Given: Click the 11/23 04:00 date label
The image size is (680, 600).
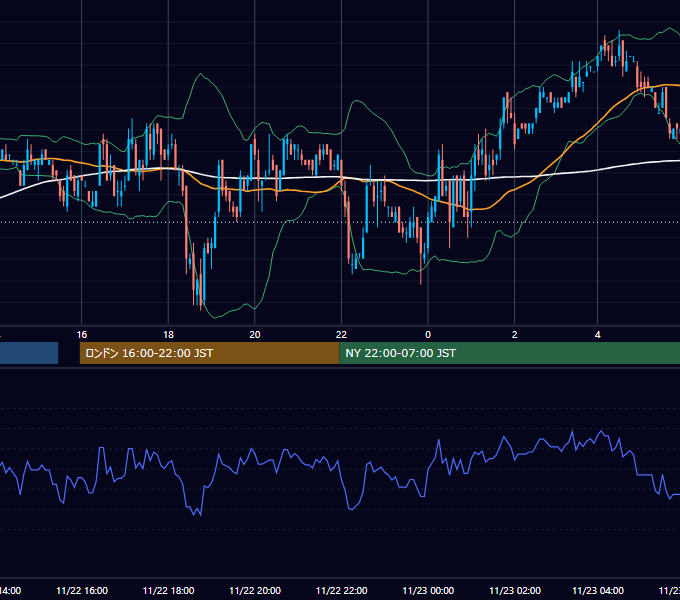Looking at the screenshot, I should 598,590.
